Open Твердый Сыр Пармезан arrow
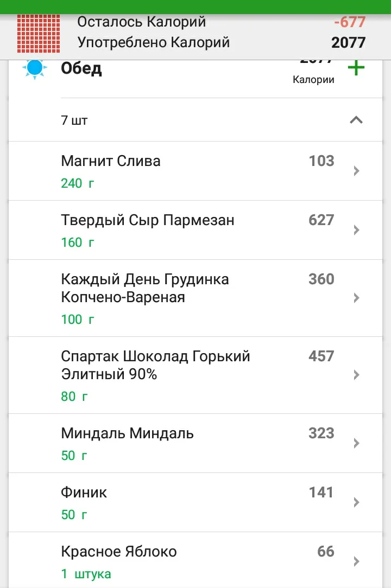391x588 pixels. click(356, 230)
